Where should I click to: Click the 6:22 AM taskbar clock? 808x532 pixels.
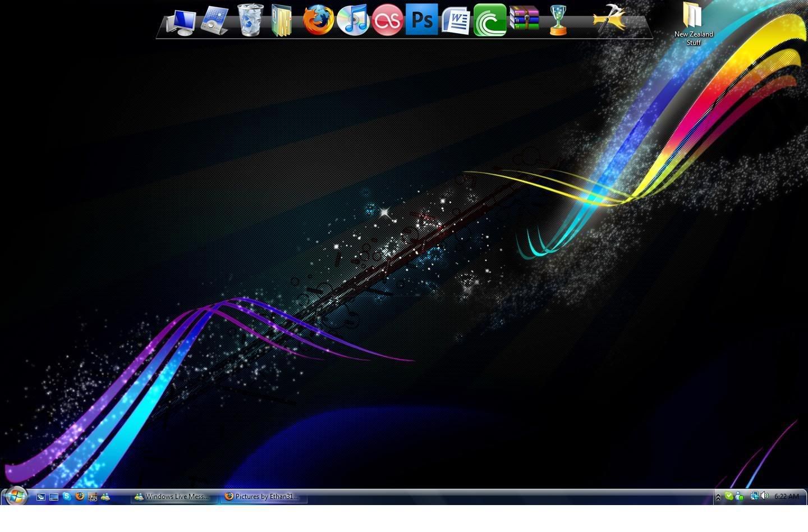point(786,497)
